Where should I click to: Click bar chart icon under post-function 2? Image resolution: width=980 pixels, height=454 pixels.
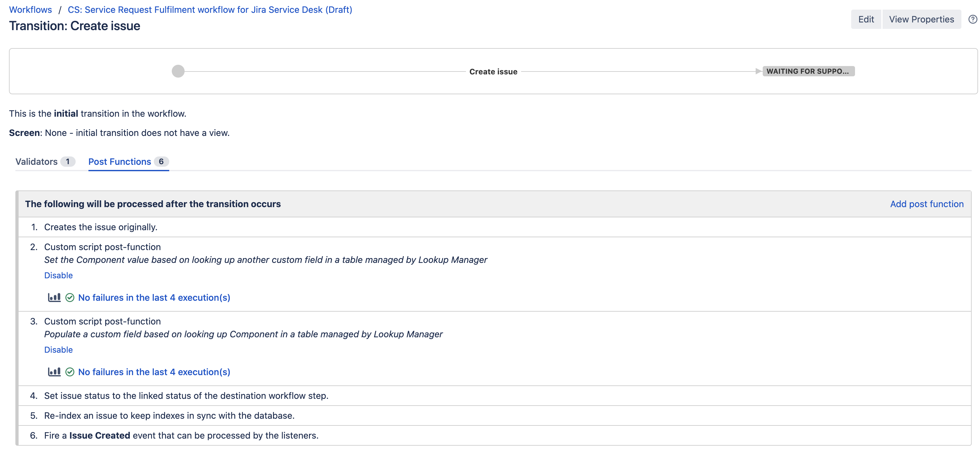[54, 298]
